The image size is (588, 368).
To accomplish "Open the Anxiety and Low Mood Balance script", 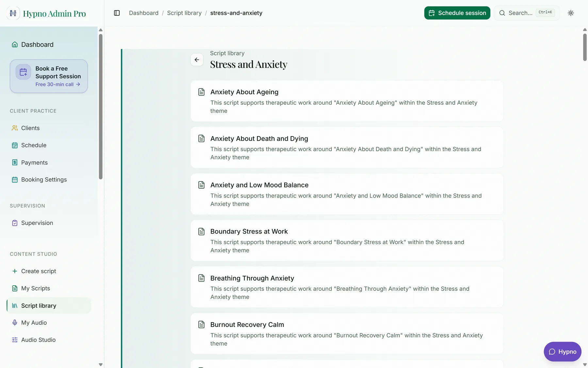I will pos(347,194).
